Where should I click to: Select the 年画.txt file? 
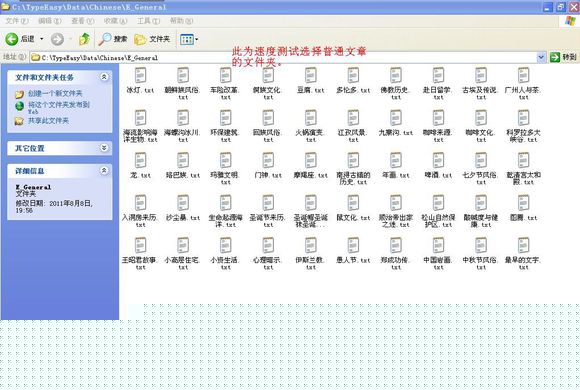[395, 165]
